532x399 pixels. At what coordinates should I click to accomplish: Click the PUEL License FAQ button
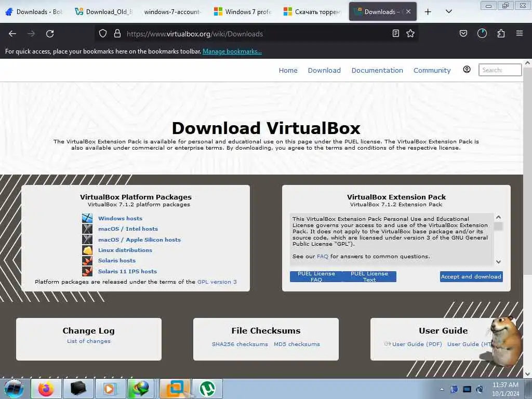(x=316, y=276)
